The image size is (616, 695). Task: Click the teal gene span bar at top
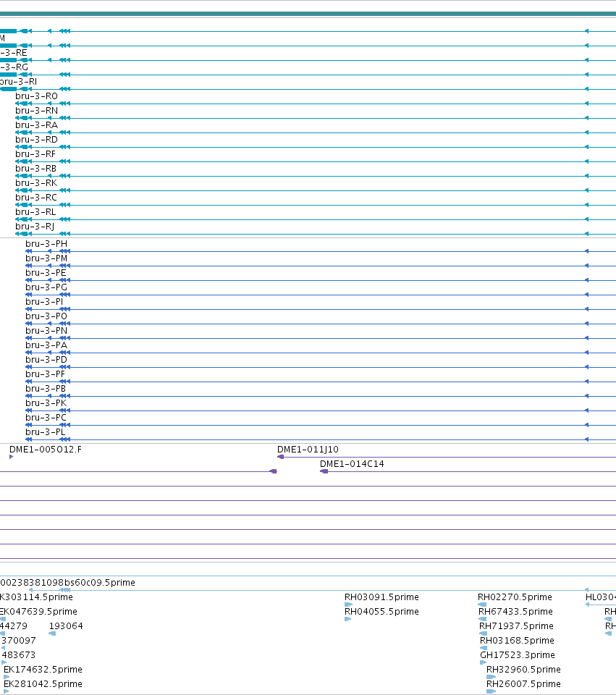pos(308,14)
